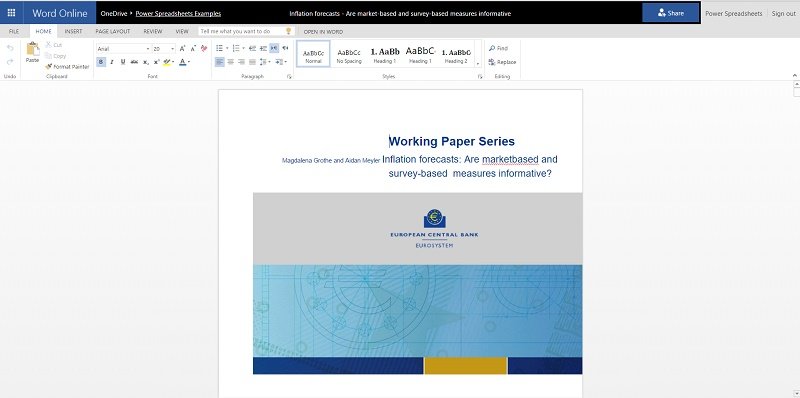Screen dimensions: 800x398
Task: Click the Paste clipboard icon
Action: point(33,49)
